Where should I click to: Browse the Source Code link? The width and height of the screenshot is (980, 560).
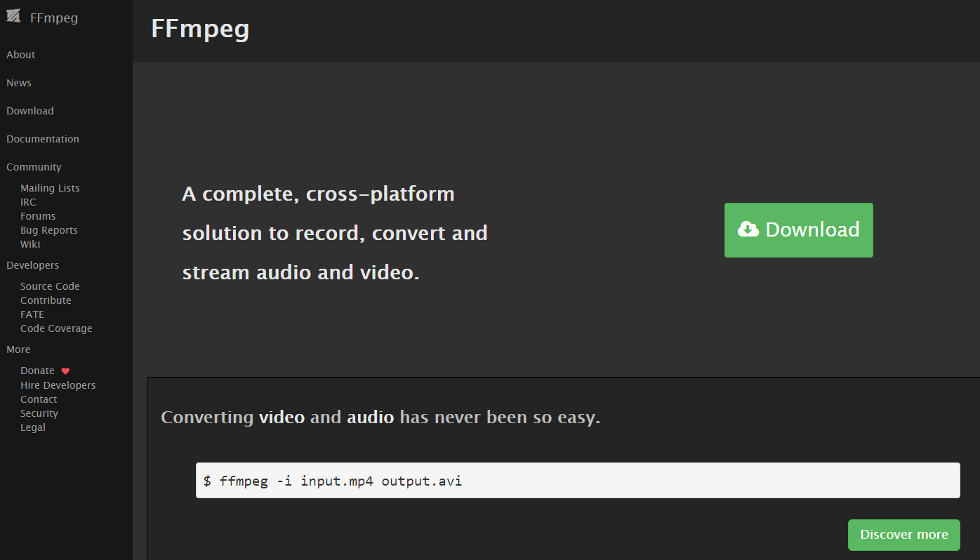pos(50,286)
